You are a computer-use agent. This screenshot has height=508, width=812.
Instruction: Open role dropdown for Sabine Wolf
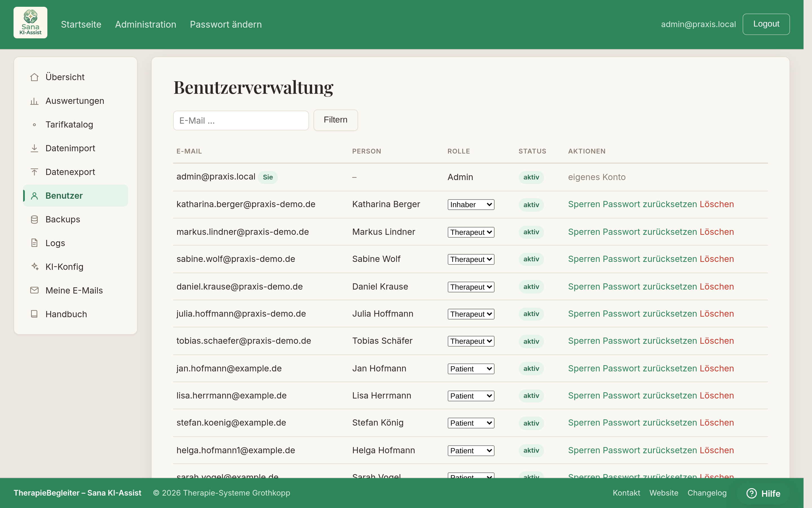471,259
